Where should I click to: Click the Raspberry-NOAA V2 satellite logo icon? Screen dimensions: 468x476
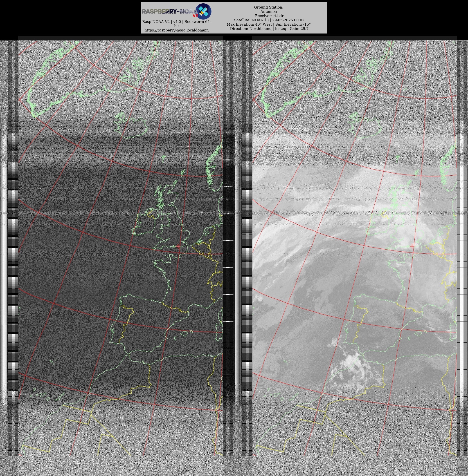click(x=203, y=11)
